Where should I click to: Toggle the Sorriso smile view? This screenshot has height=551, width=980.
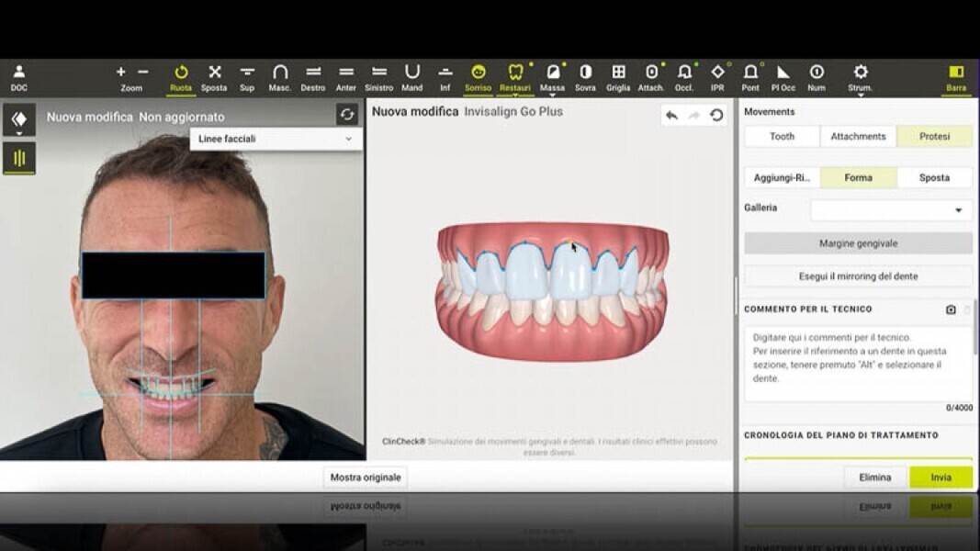(478, 76)
